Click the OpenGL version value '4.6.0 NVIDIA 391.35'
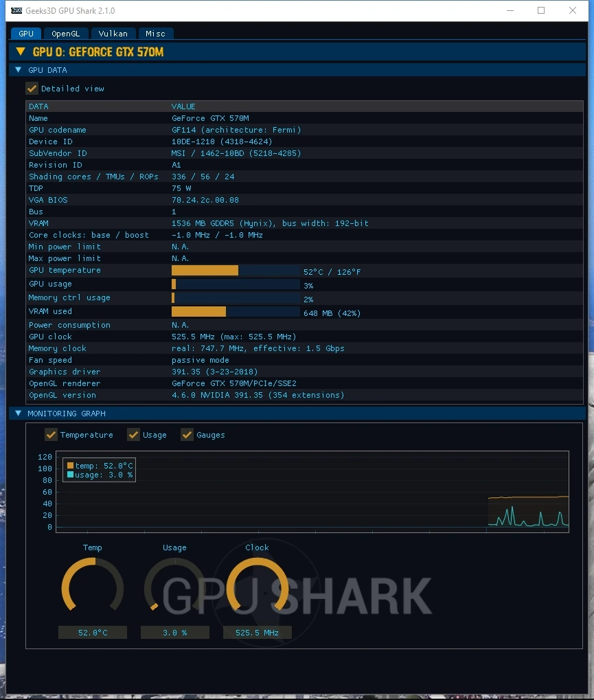This screenshot has width=594, height=700. click(x=217, y=395)
